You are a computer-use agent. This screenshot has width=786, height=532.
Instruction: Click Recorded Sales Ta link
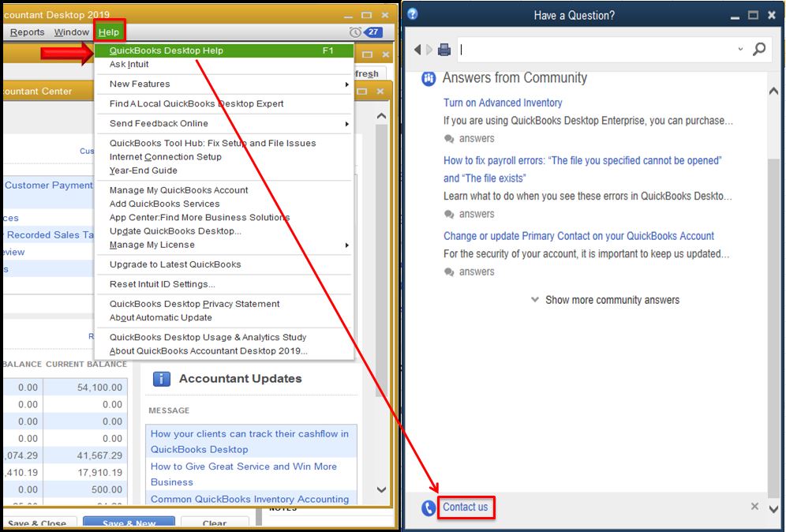[x=49, y=235]
